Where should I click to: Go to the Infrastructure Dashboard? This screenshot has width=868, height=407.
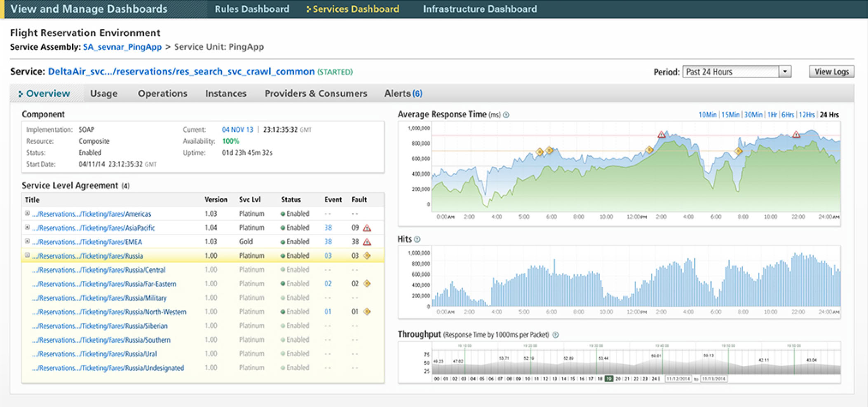point(480,9)
